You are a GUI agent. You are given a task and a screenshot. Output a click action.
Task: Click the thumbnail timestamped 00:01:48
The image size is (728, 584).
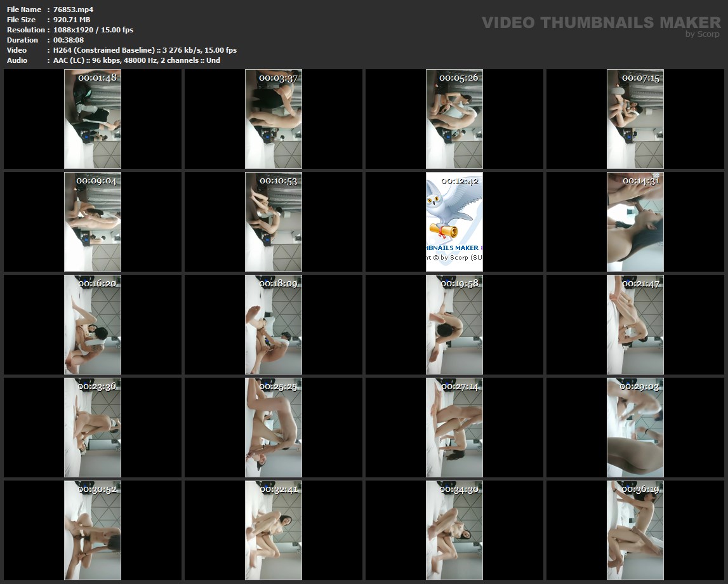[x=93, y=119]
